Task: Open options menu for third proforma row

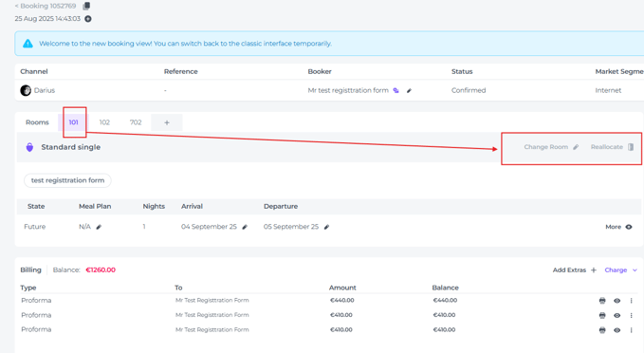Action: [x=632, y=330]
